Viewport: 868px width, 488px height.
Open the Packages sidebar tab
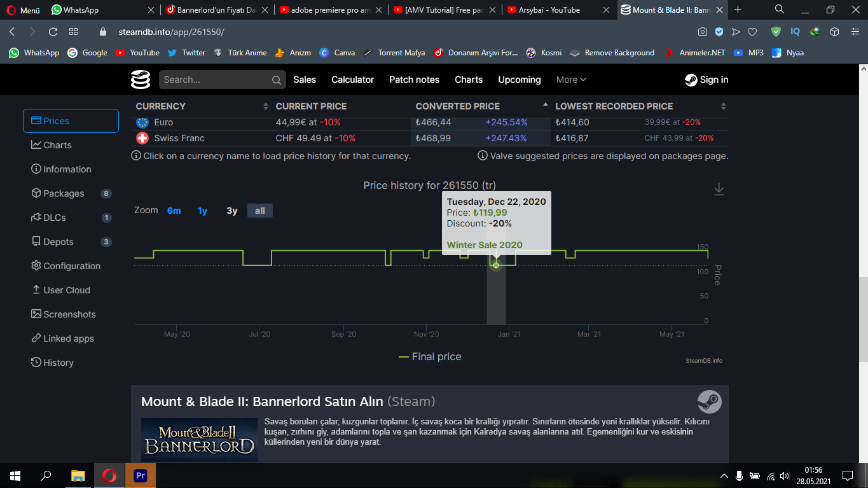click(71, 193)
